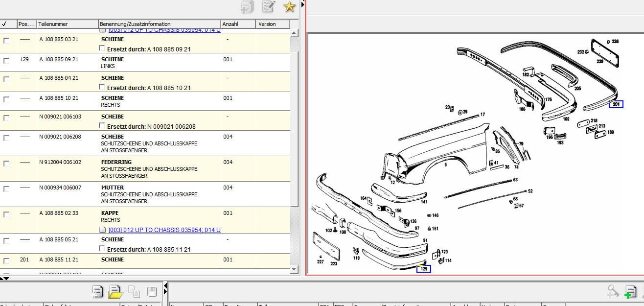Tick checkbox for FEDERRING row N 912004 006102

click(x=6, y=164)
